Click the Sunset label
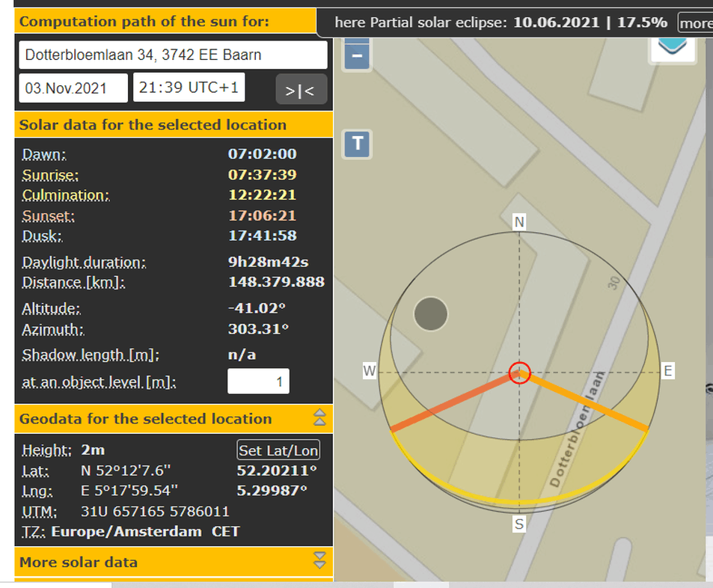 click(48, 215)
